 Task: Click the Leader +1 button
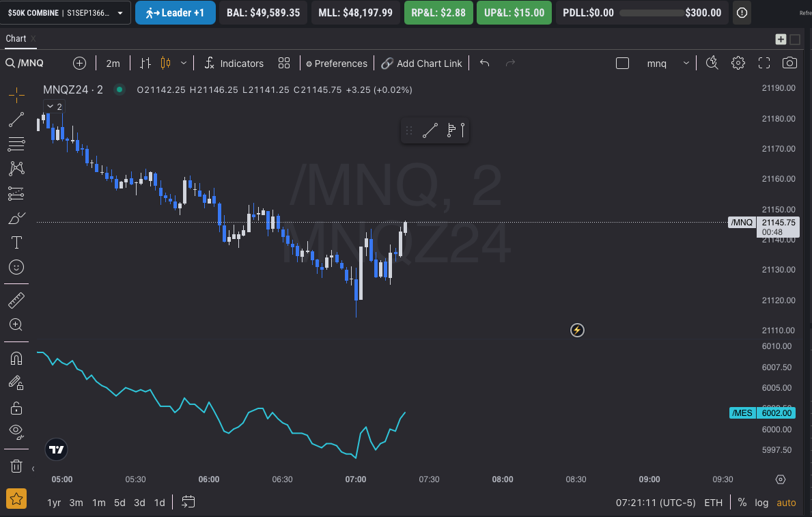point(176,13)
